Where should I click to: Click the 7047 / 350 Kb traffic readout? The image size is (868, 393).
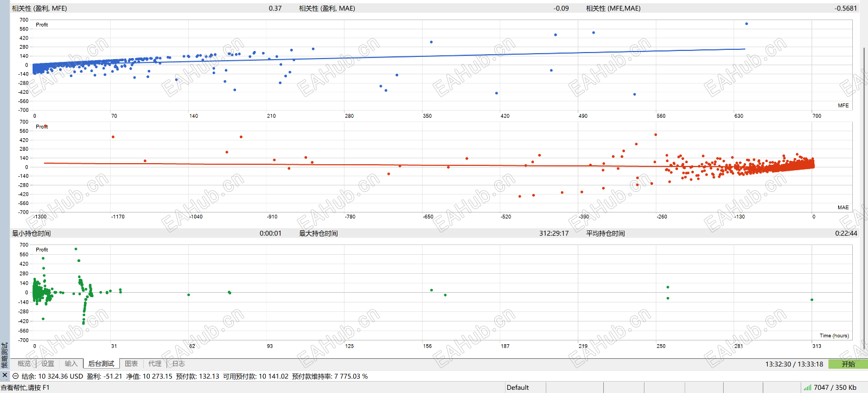pos(835,388)
